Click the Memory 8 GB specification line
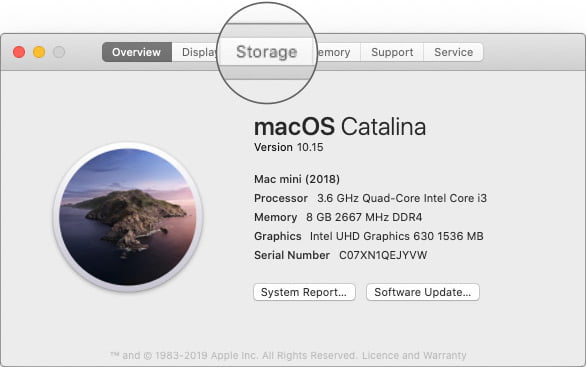586x367 pixels. coord(338,217)
